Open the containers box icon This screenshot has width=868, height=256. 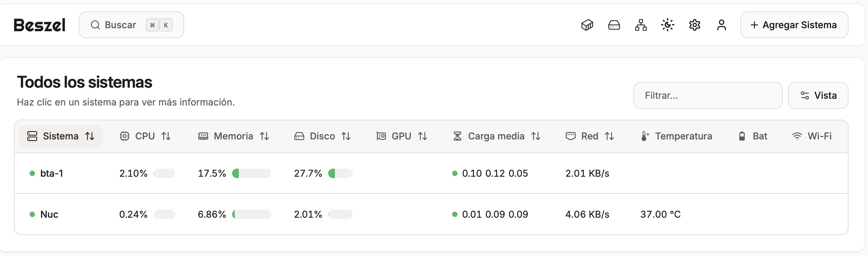point(587,25)
